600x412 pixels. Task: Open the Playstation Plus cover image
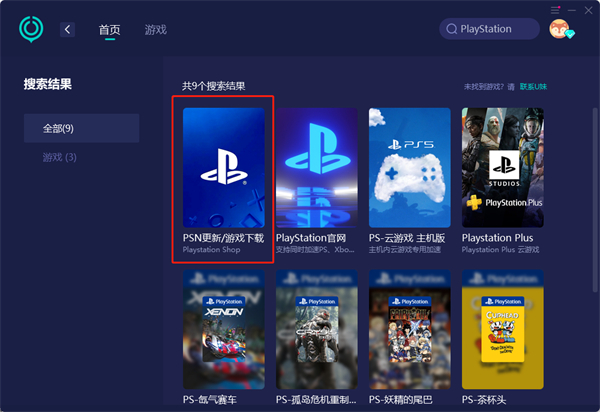pyautogui.click(x=503, y=168)
